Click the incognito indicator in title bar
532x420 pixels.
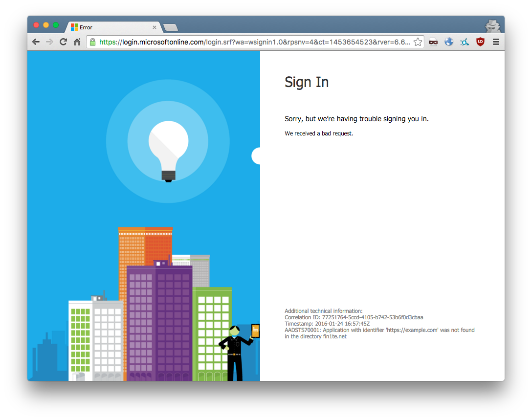(492, 26)
